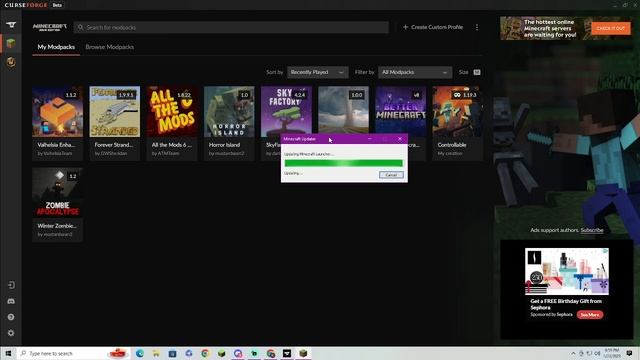Open the settings gear in sidebar

click(11, 333)
